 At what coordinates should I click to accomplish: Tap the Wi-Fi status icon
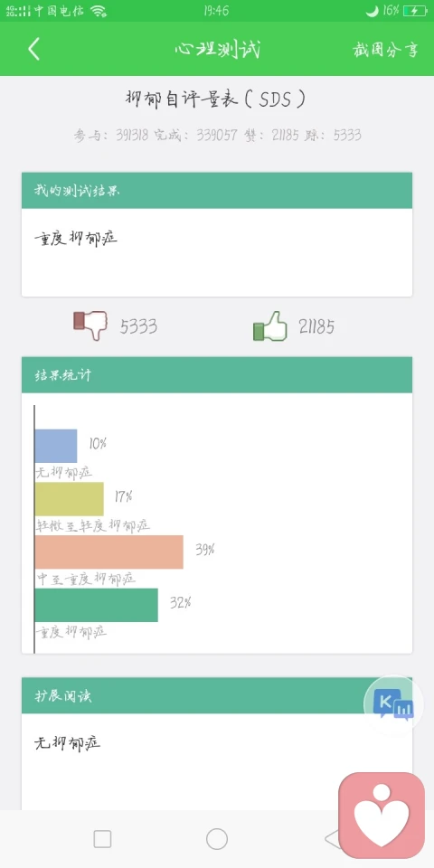coord(99,11)
